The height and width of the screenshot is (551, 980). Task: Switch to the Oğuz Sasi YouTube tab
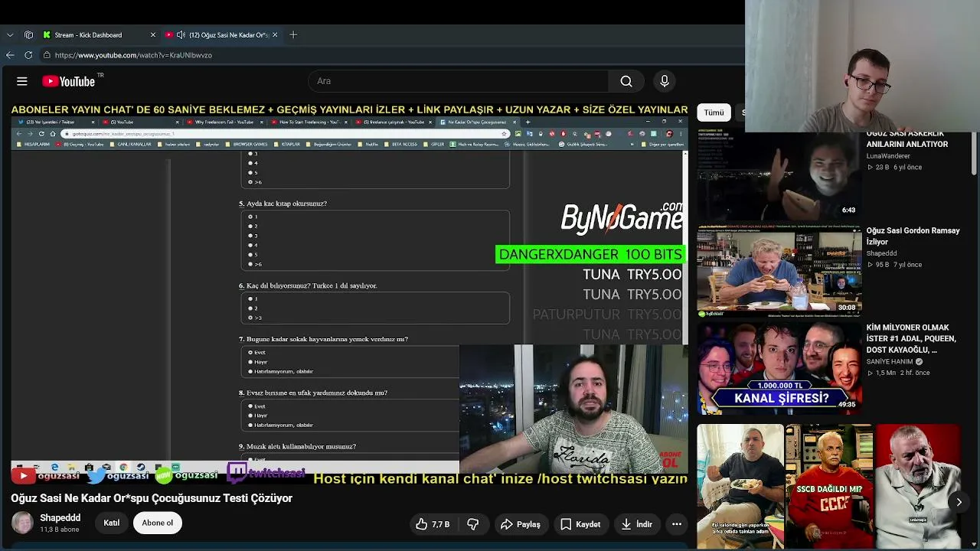click(x=222, y=34)
